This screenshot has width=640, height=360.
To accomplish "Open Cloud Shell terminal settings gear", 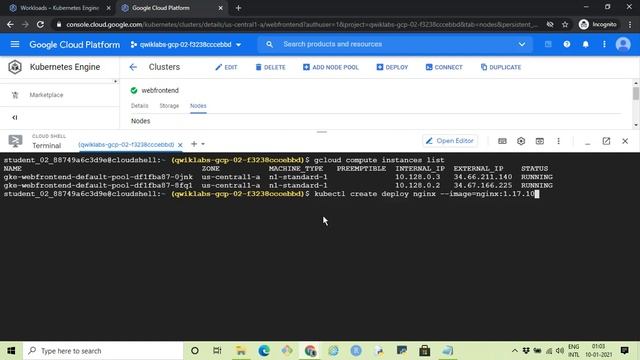I will (x=521, y=141).
